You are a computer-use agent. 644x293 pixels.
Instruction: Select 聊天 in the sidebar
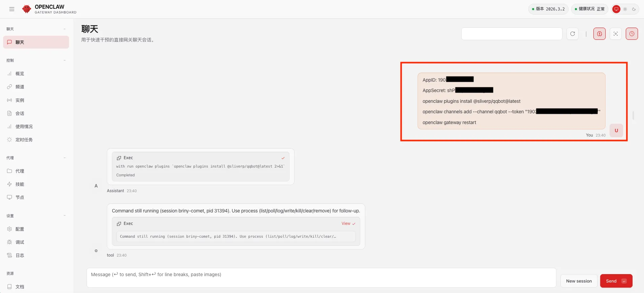coord(36,42)
